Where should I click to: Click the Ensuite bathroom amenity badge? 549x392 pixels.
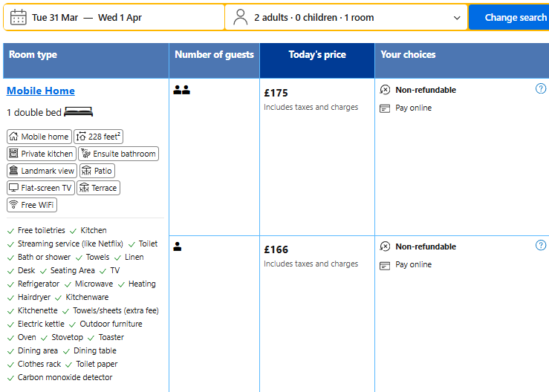tap(118, 154)
